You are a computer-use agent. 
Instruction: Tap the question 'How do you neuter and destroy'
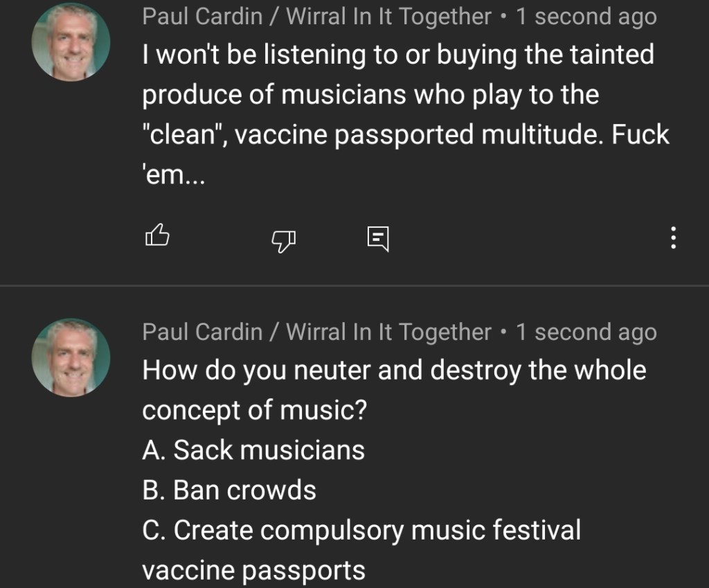click(394, 371)
